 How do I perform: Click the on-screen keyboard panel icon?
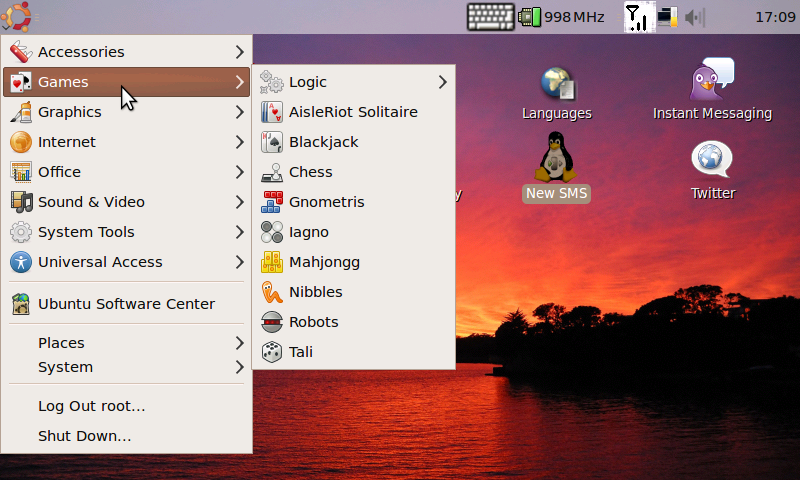pyautogui.click(x=490, y=17)
